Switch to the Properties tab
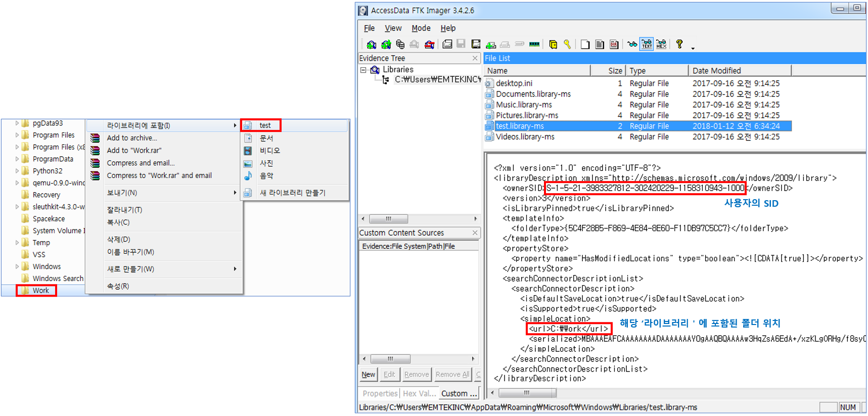The image size is (868, 416). click(380, 394)
